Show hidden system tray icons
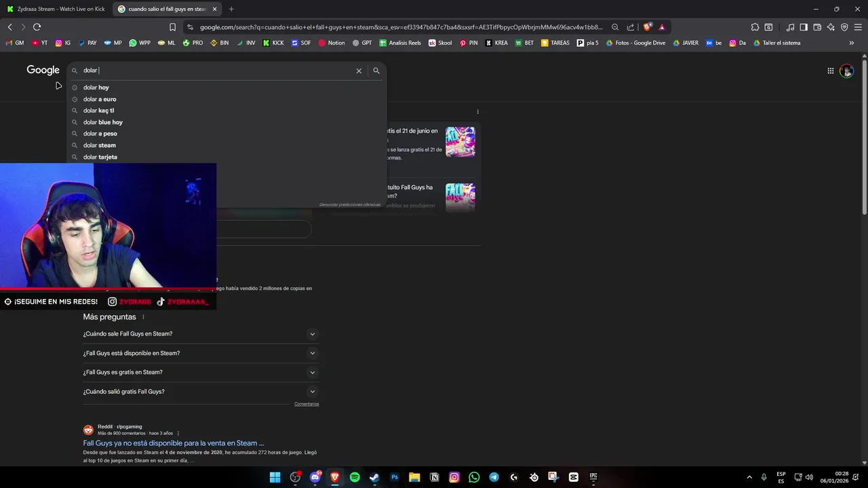Image resolution: width=868 pixels, height=488 pixels. coord(749,477)
